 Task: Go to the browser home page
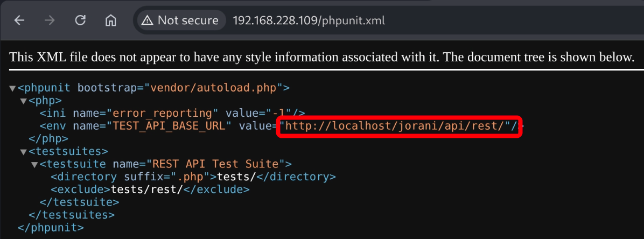point(111,20)
